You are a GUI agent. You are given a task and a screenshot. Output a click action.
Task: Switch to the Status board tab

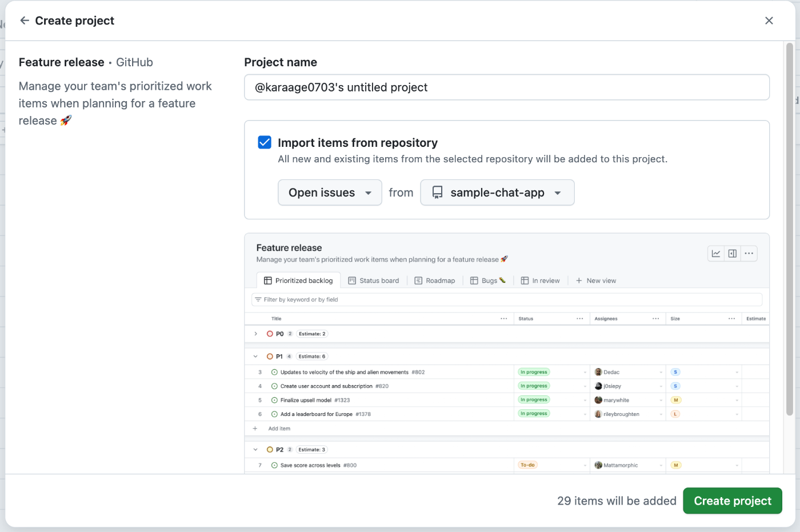click(x=374, y=281)
